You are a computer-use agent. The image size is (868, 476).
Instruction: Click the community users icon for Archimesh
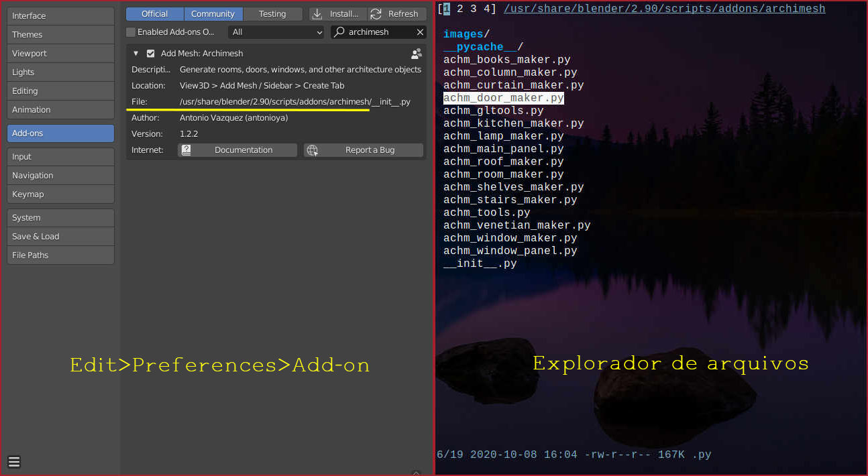[417, 54]
